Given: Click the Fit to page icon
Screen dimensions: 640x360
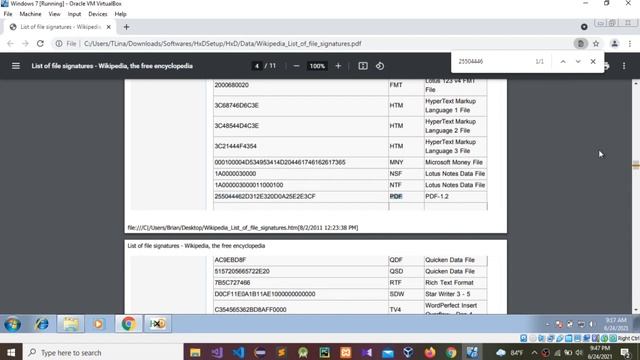Looking at the screenshot, I should tap(363, 66).
